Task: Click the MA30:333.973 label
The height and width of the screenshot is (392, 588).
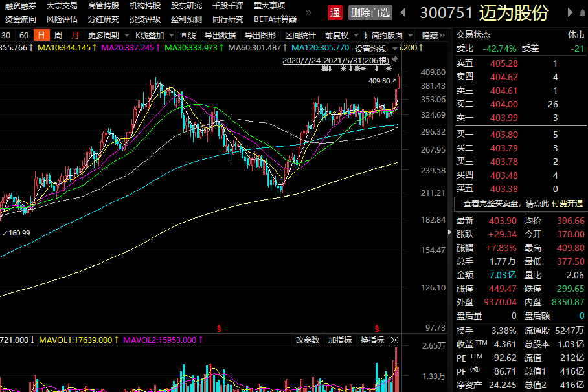Action: pyautogui.click(x=194, y=48)
